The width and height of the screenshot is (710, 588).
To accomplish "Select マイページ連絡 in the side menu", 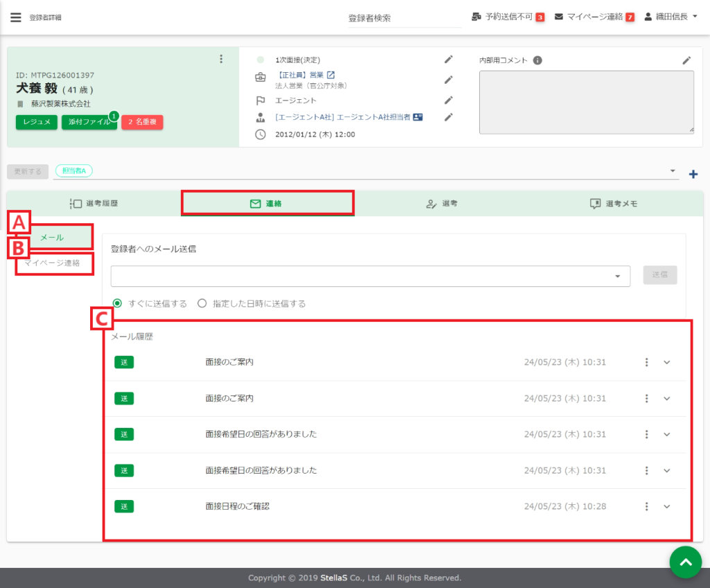I will 52,263.
